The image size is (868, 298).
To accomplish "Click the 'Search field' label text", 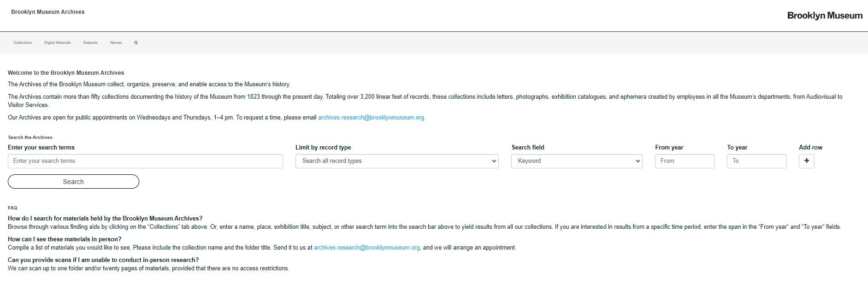I will coord(527,148).
